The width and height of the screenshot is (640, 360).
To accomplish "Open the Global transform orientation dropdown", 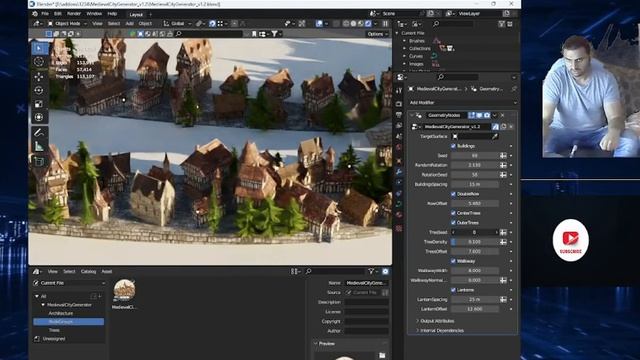I will click(178, 24).
